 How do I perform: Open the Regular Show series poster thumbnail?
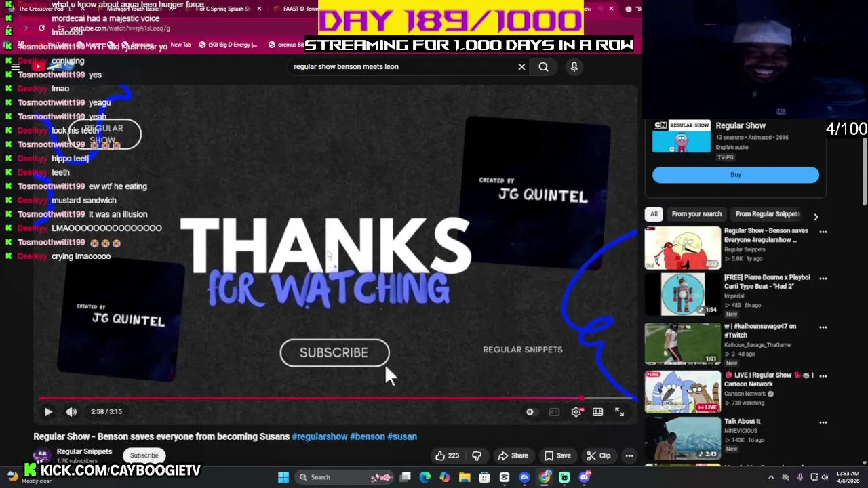point(682,137)
